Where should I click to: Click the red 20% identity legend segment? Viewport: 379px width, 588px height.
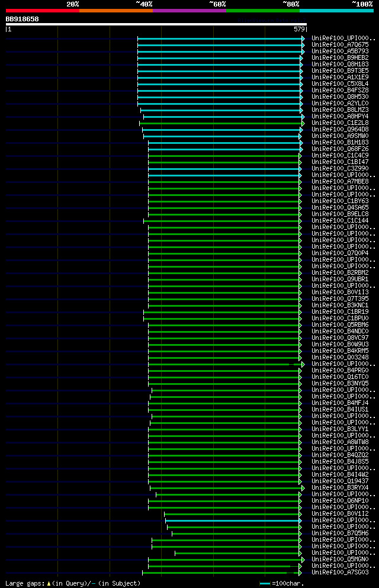click(x=43, y=11)
